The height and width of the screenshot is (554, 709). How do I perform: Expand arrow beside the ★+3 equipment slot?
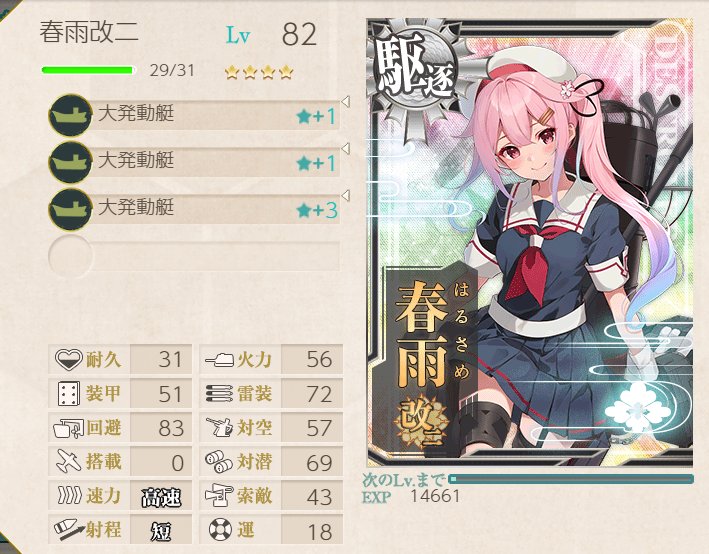coord(345,195)
